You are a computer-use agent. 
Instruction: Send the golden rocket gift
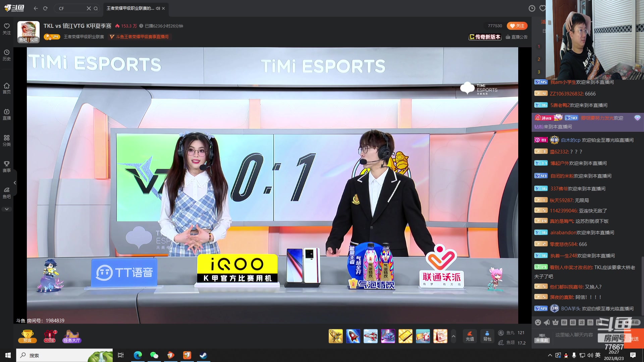coord(336,336)
